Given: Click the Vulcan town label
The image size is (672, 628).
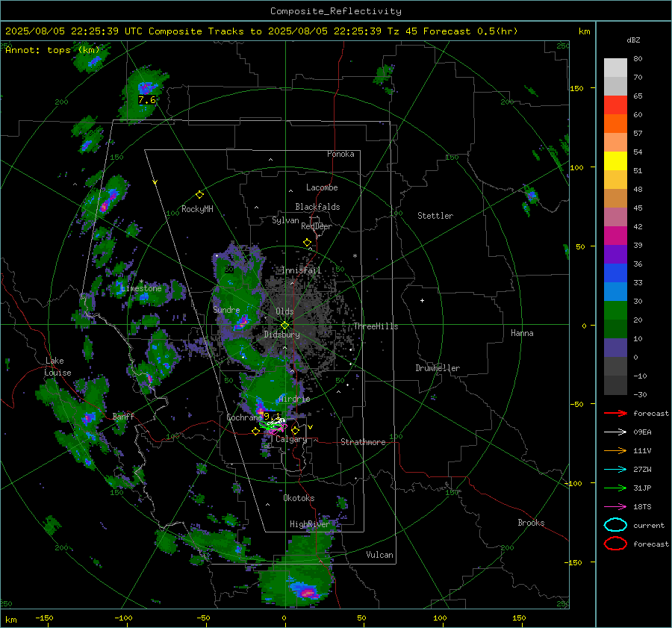Looking at the screenshot, I should pyautogui.click(x=380, y=555).
